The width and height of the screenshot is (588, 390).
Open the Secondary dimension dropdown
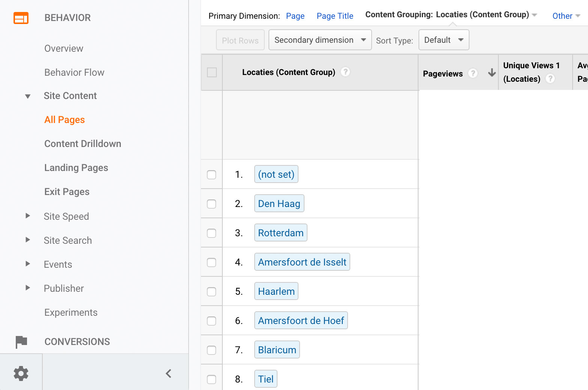[320, 40]
